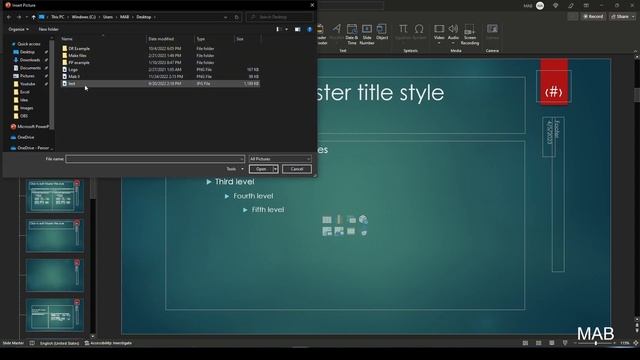Click the navigation pane scrollbar in dialog
This screenshot has height=360, width=640.
pos(52,86)
